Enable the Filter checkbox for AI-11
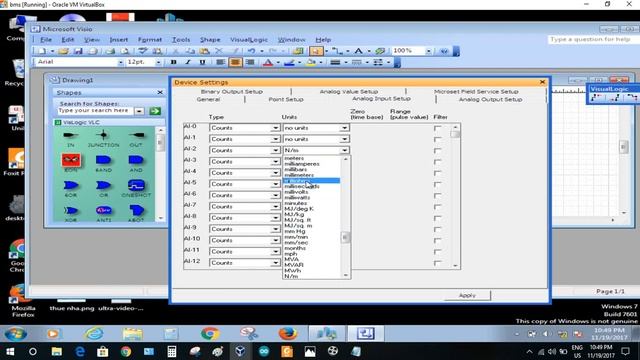 click(437, 252)
